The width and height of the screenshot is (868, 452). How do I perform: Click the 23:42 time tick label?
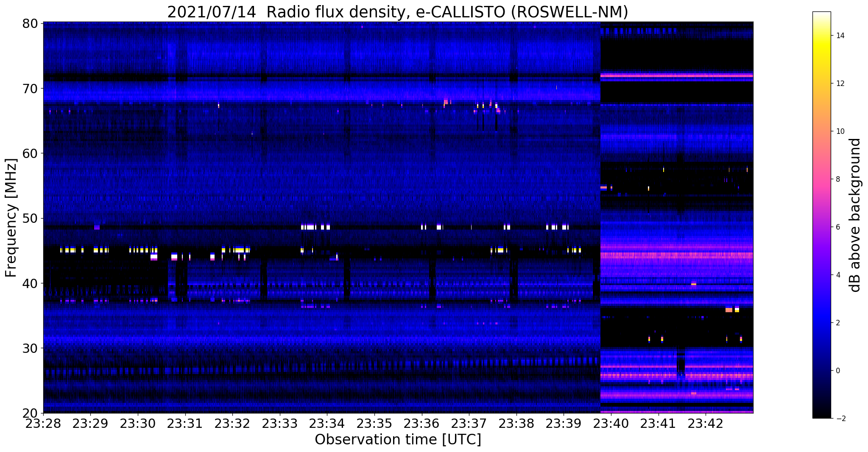(706, 424)
